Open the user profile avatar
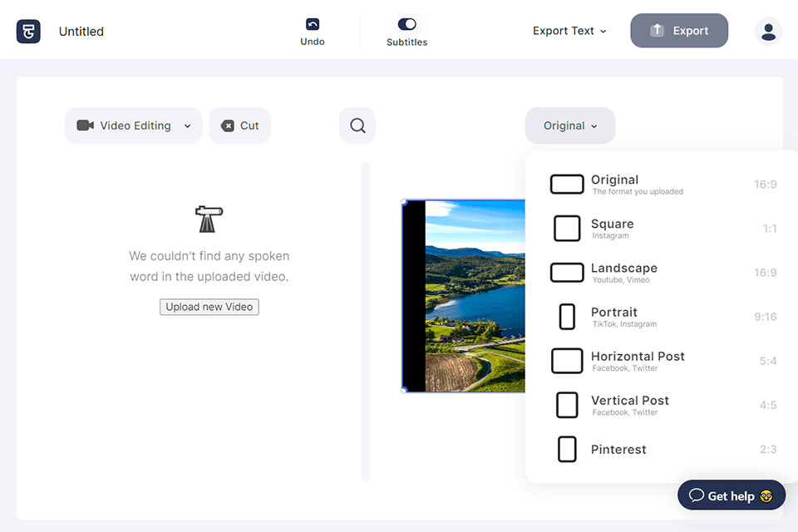Screen dimensions: 798x532 click(768, 32)
